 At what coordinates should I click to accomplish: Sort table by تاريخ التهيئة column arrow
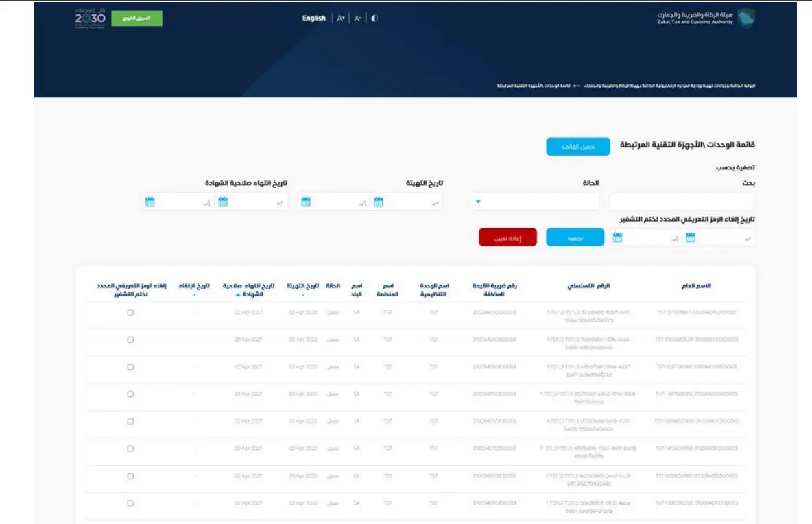pyautogui.click(x=303, y=295)
